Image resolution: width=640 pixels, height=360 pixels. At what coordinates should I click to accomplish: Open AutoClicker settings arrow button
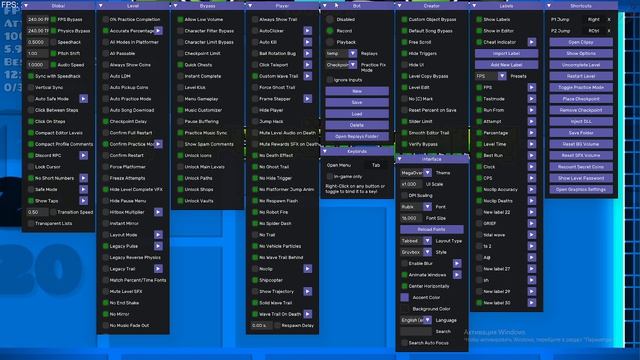[307, 31]
